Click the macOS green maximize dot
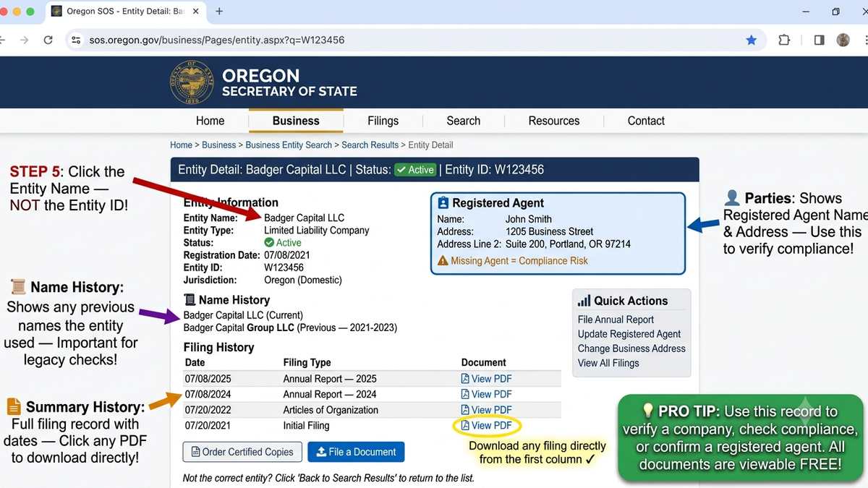Viewport: 868px width, 488px height. [x=30, y=12]
